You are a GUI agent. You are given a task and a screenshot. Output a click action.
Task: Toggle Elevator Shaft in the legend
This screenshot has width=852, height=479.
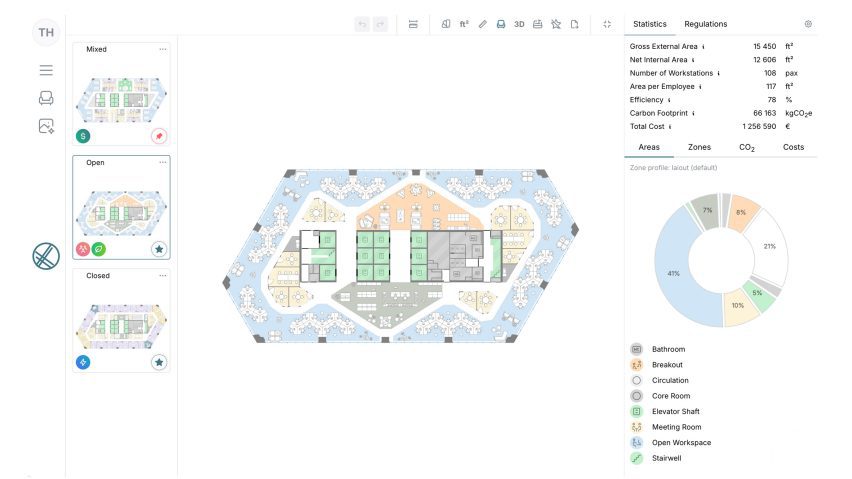pyautogui.click(x=665, y=412)
